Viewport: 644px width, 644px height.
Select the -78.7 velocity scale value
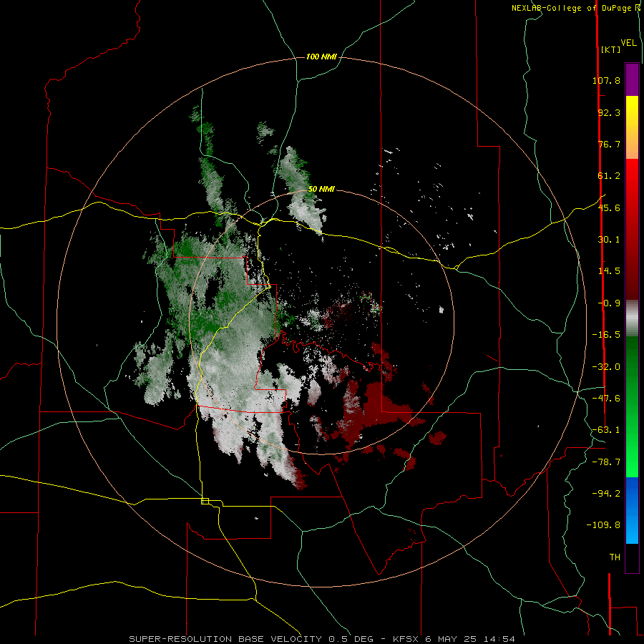(606, 462)
